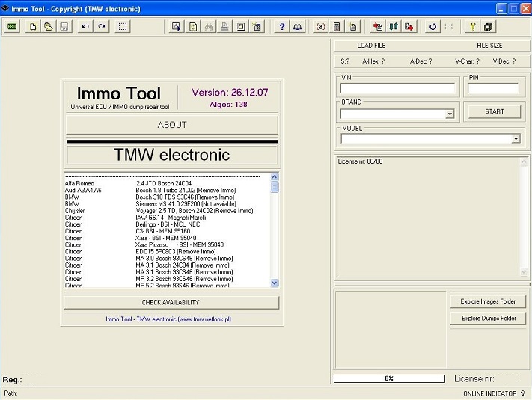The image size is (532, 400).
Task: Click the LOAD FILE header label
Action: tap(371, 46)
